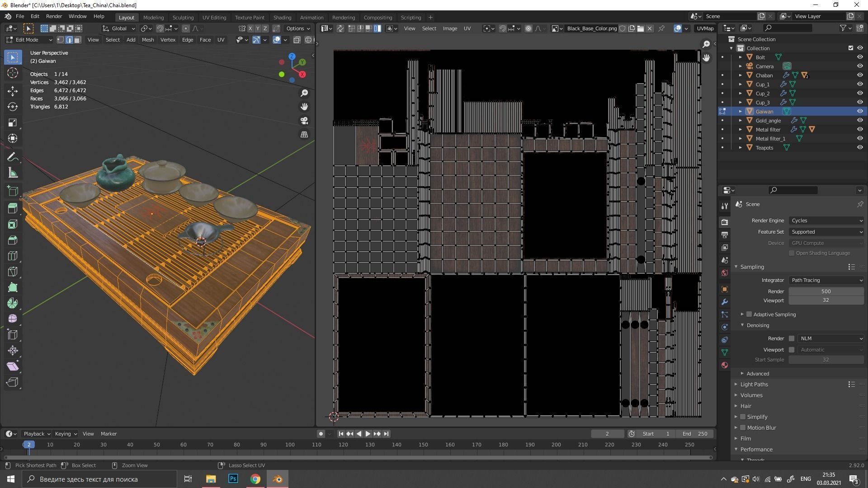Open the Playback popover in timeline
This screenshot has width=868, height=488.
click(x=36, y=434)
